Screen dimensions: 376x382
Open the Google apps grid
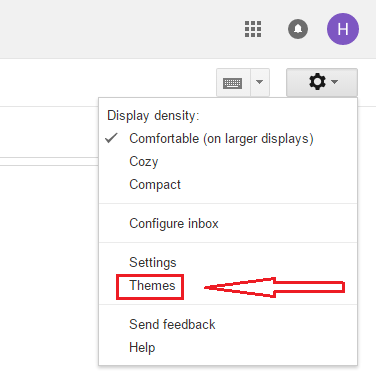[x=253, y=29]
